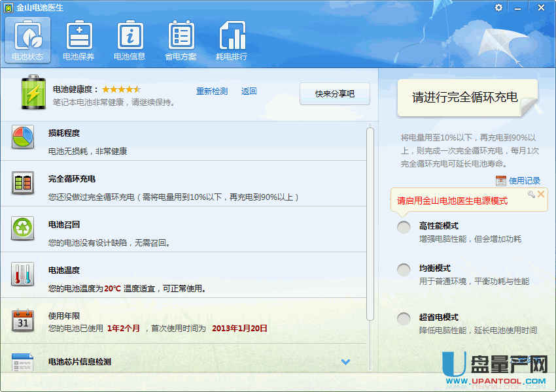
Task: Select the 均衡模式 radio button
Action: pyautogui.click(x=404, y=269)
